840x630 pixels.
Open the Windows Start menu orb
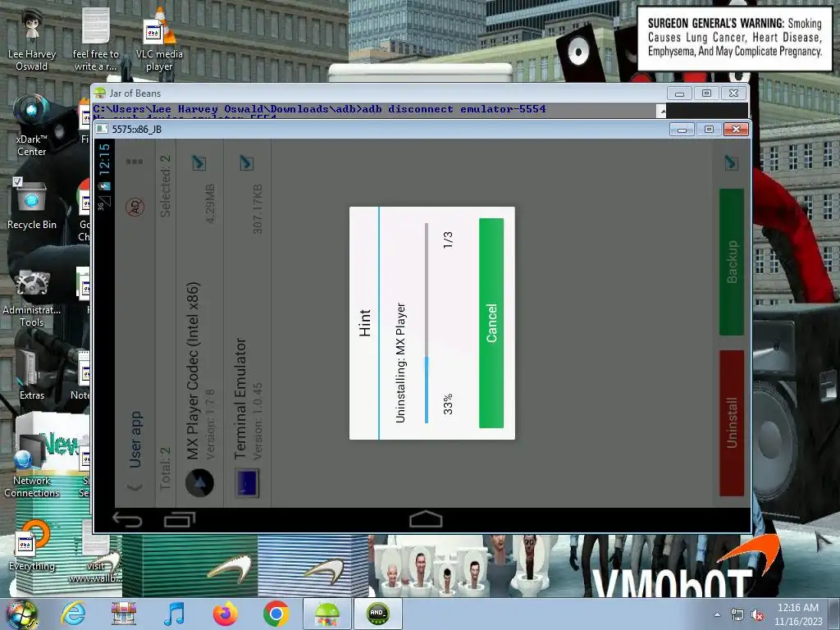coord(22,614)
